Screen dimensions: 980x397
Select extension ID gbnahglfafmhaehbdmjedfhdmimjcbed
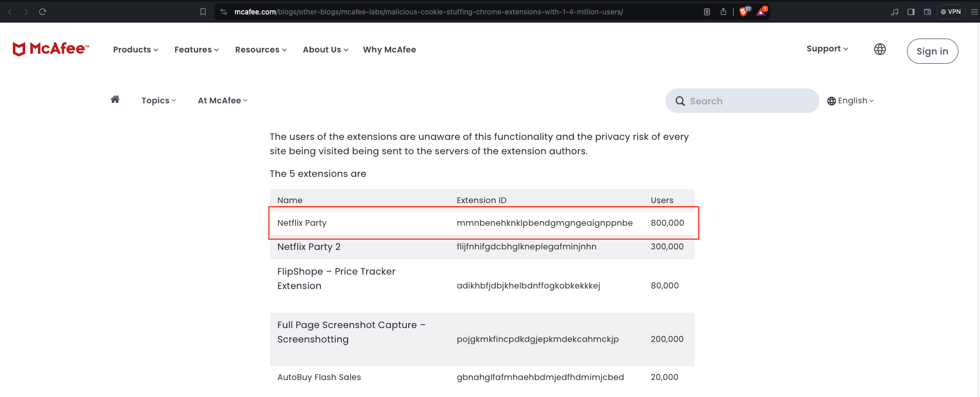pyautogui.click(x=540, y=377)
